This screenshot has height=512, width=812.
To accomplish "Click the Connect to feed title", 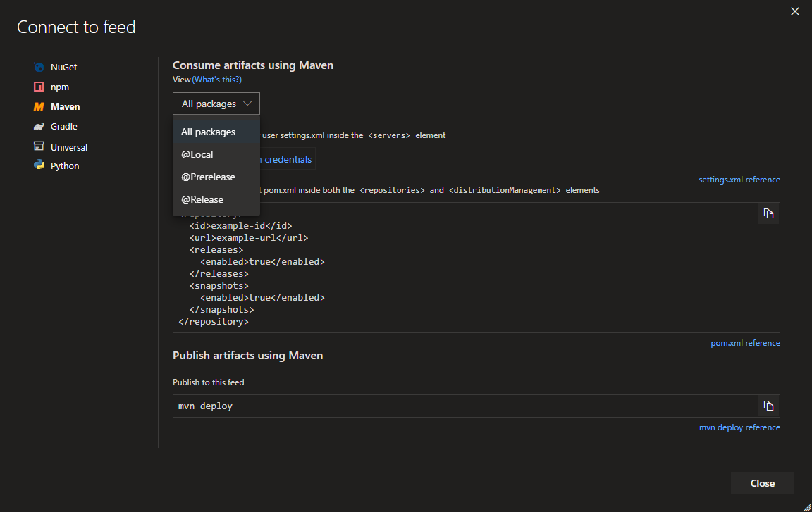I will (76, 27).
